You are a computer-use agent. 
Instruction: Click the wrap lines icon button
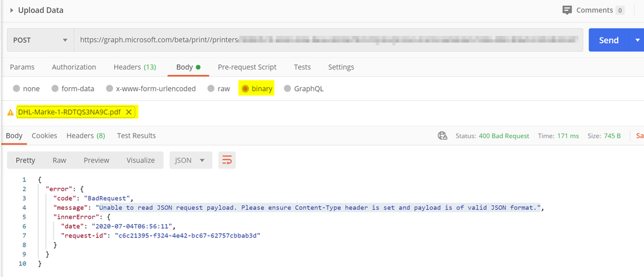pyautogui.click(x=227, y=160)
